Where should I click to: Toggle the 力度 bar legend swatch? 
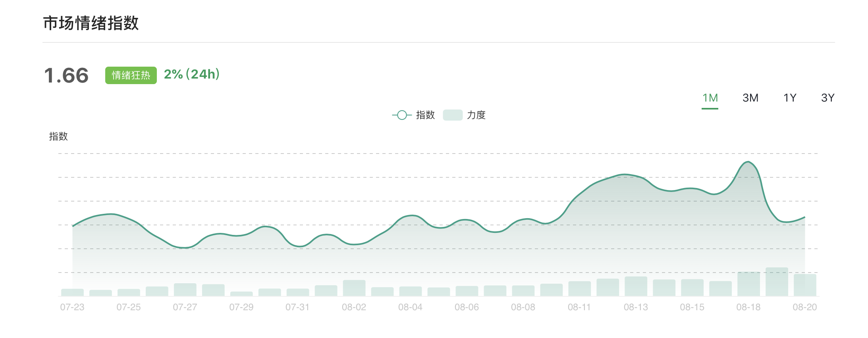(452, 115)
